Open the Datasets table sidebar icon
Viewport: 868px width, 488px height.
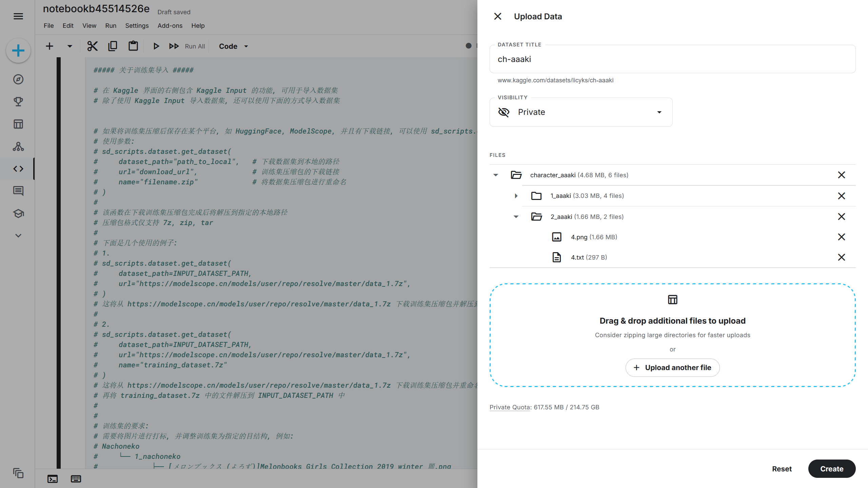point(18,124)
